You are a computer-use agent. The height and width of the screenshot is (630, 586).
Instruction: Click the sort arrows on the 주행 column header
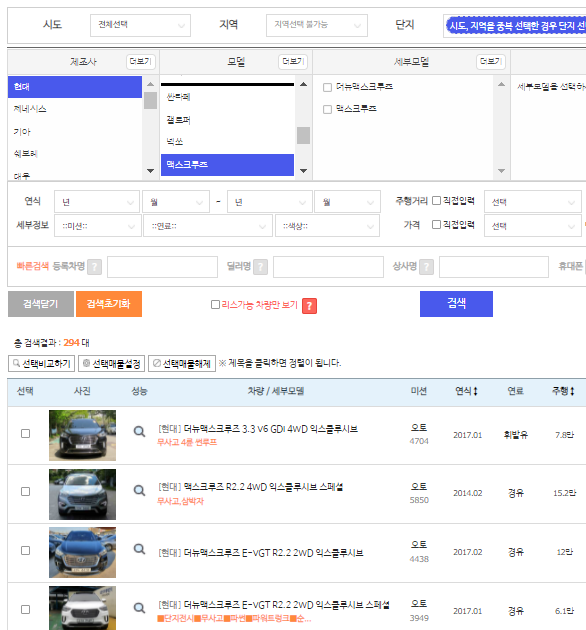point(572,391)
